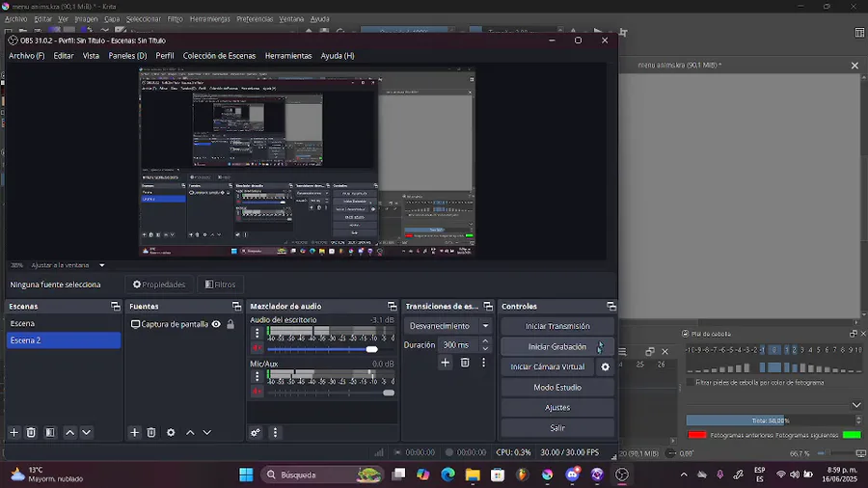
Task: Move source down in Fuentes panel
Action: pyautogui.click(x=206, y=433)
